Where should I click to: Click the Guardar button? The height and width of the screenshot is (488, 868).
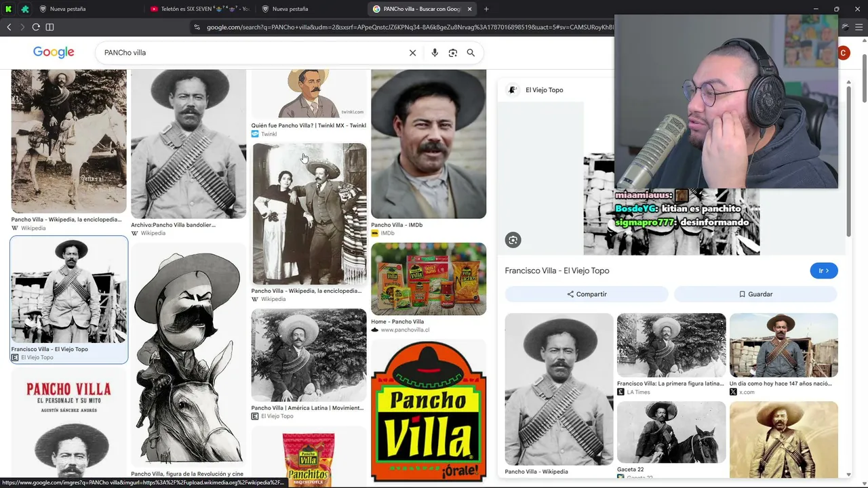(756, 294)
